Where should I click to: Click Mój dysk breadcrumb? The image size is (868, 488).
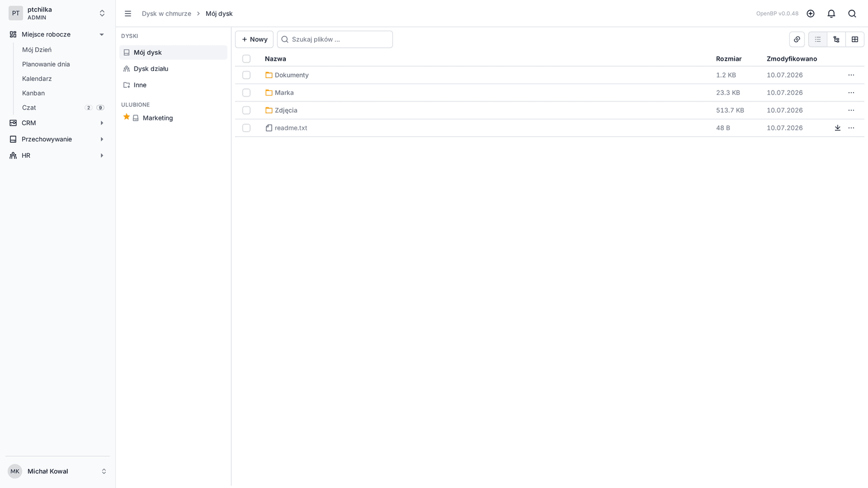tap(219, 14)
